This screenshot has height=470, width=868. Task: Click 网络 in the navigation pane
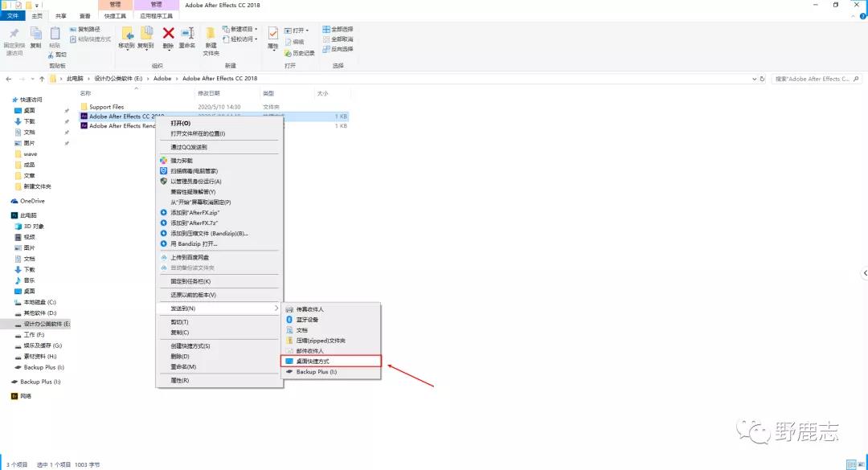click(x=26, y=396)
